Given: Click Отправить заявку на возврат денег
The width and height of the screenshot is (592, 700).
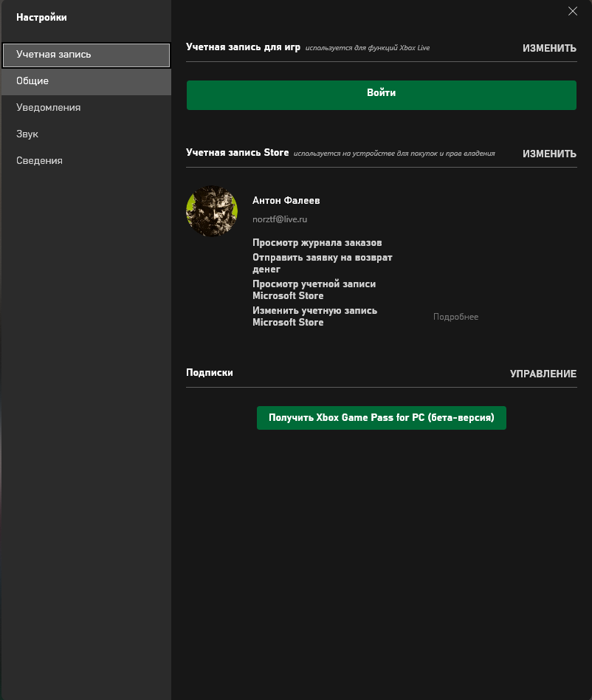Looking at the screenshot, I should (x=322, y=264).
